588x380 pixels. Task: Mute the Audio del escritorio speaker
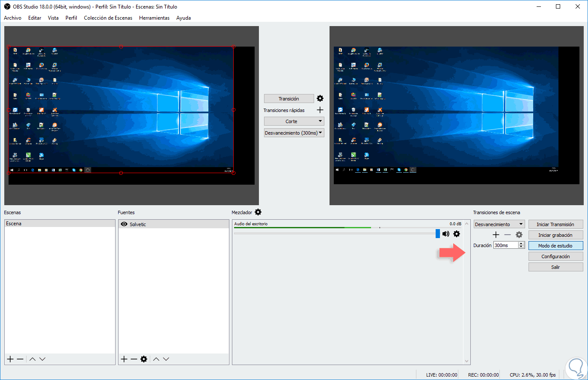[x=446, y=234]
